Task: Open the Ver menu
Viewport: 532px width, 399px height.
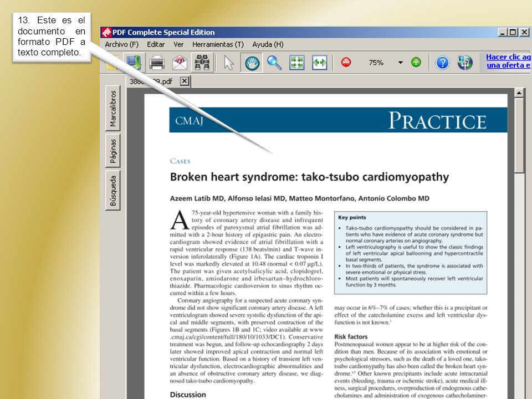Action: coord(179,44)
